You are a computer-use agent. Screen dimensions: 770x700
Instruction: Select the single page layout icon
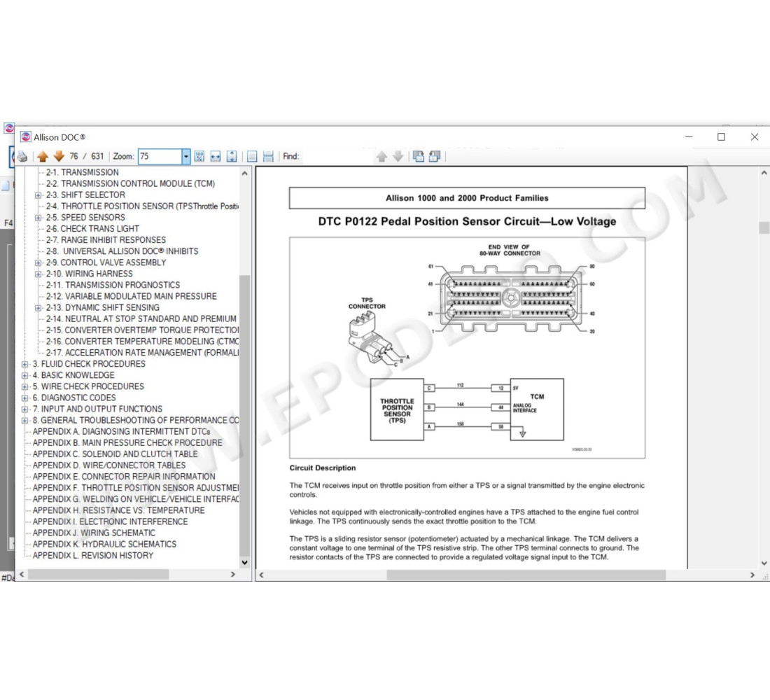[x=252, y=157]
